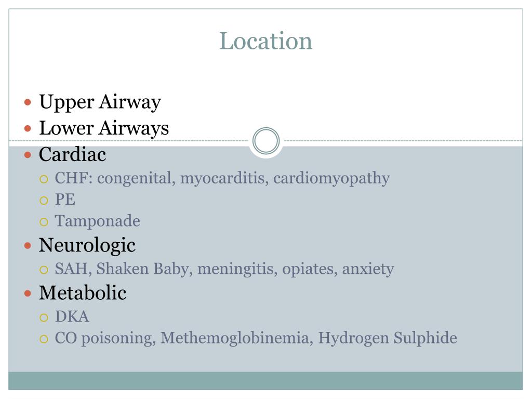This screenshot has height=399, width=532.
Task: Click the yellow ring bullet beside Tamponade
Action: coord(44,222)
